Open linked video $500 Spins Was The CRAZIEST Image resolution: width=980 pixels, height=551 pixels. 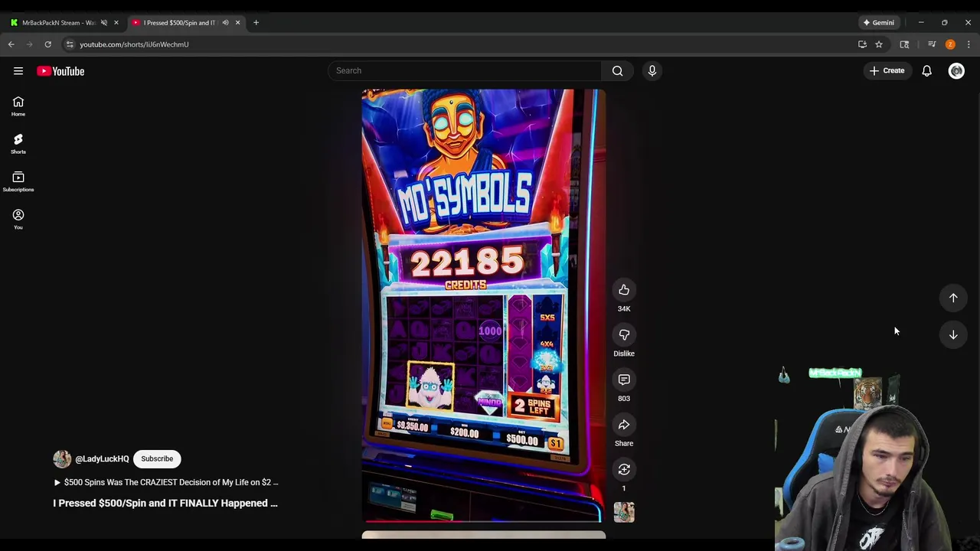coord(166,482)
